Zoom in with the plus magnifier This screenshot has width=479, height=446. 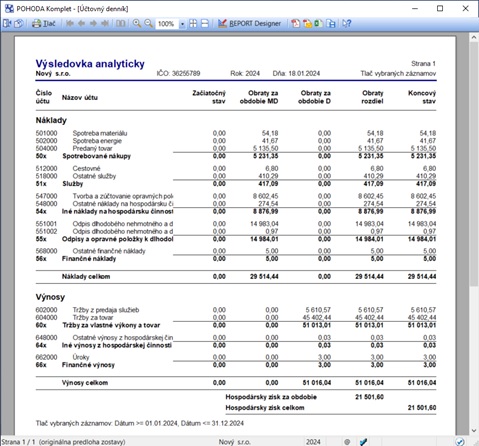pyautogui.click(x=137, y=23)
